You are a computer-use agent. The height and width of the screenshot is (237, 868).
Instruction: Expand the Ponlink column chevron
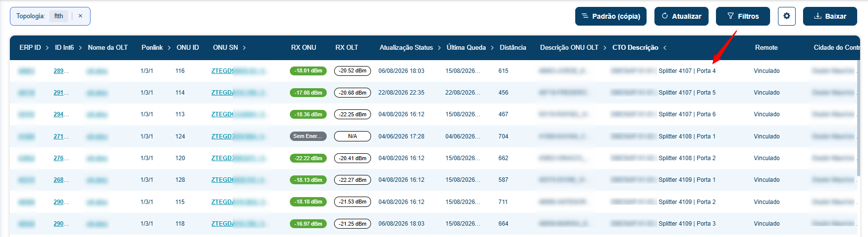(169, 48)
